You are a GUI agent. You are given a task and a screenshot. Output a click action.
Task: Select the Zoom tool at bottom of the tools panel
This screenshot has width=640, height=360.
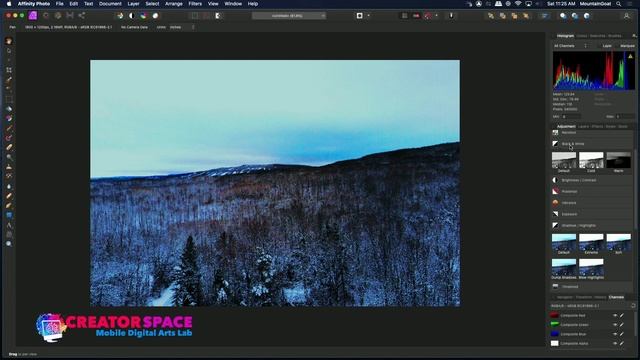[9, 244]
